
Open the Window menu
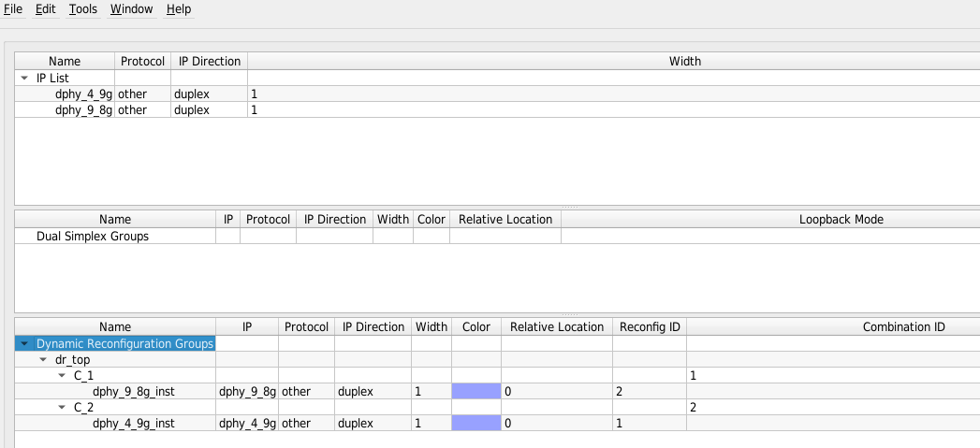(132, 9)
